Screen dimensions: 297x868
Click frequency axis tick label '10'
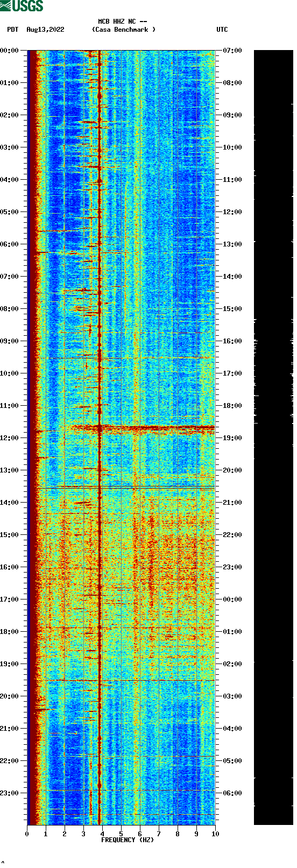[215, 834]
